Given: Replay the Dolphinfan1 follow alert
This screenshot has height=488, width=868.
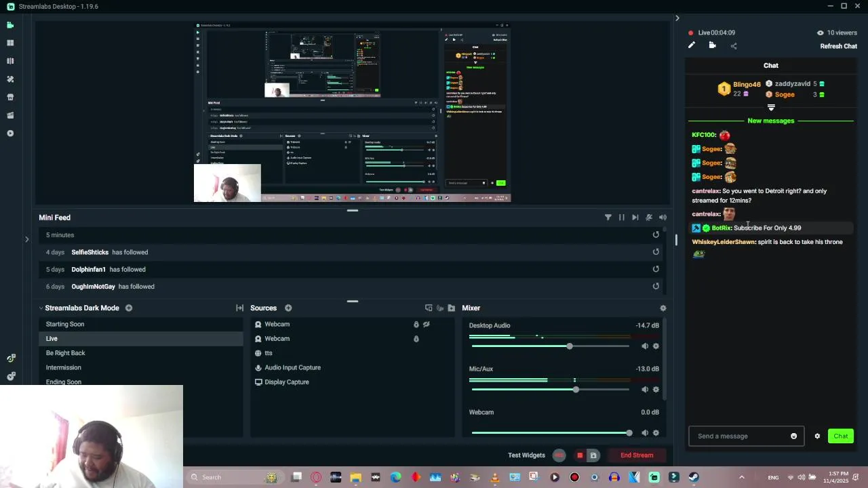Looking at the screenshot, I should coord(656,269).
